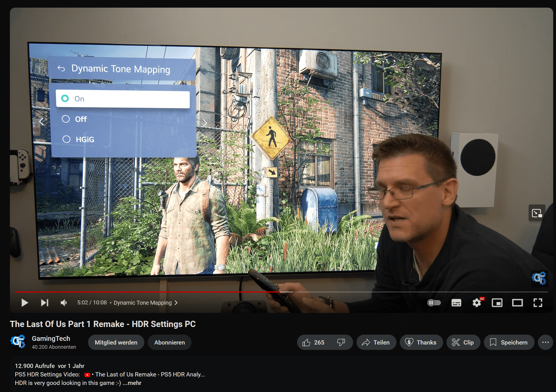Viewport: 556px width, 392px height.
Task: Enter fullscreen mode
Action: tap(538, 303)
